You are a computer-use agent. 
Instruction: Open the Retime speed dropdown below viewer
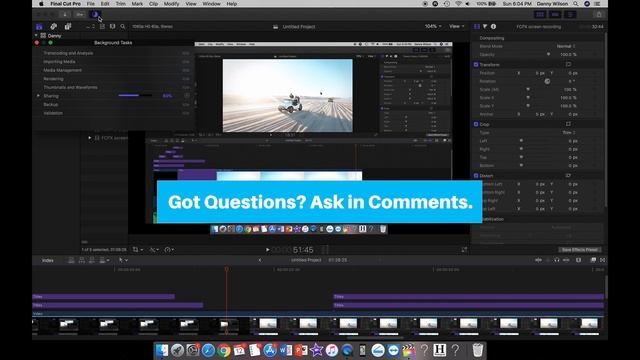[169, 249]
